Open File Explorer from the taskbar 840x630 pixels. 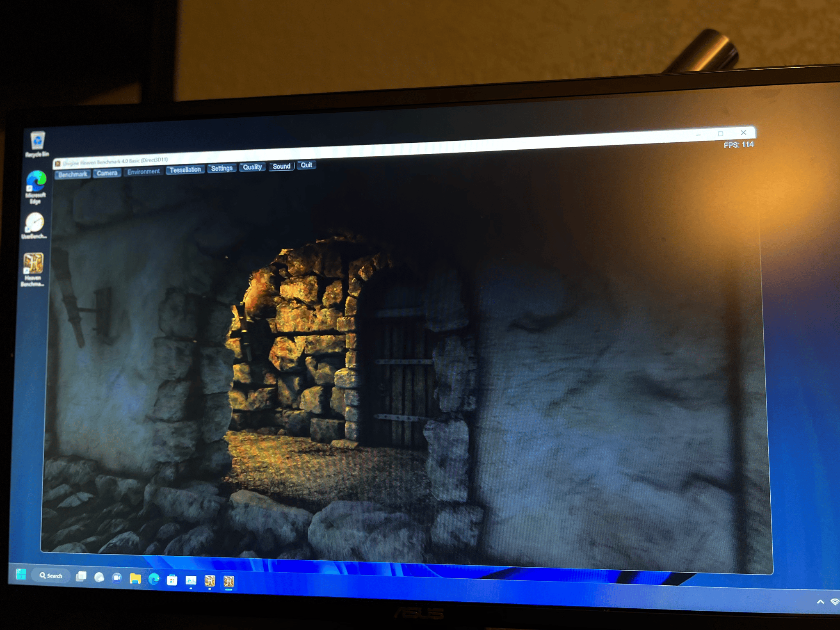[x=135, y=578]
